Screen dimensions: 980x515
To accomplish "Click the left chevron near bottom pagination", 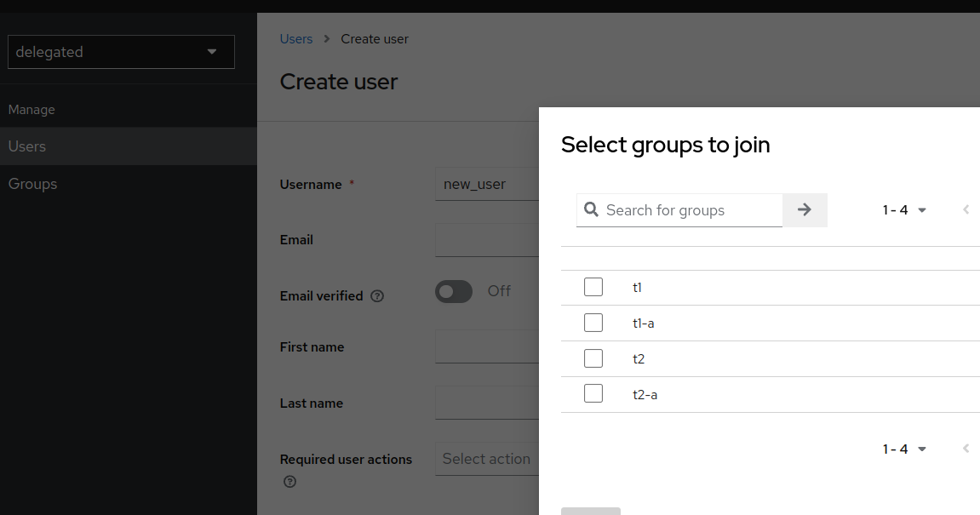I will pyautogui.click(x=966, y=449).
